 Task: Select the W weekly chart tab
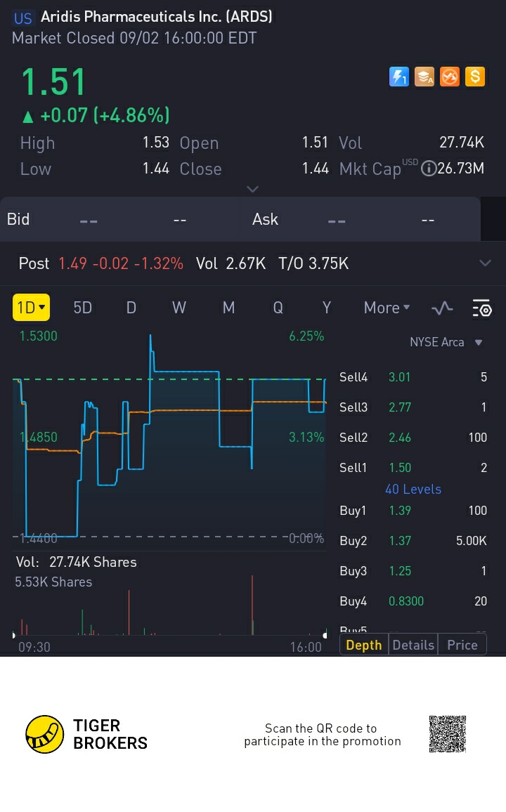179,308
